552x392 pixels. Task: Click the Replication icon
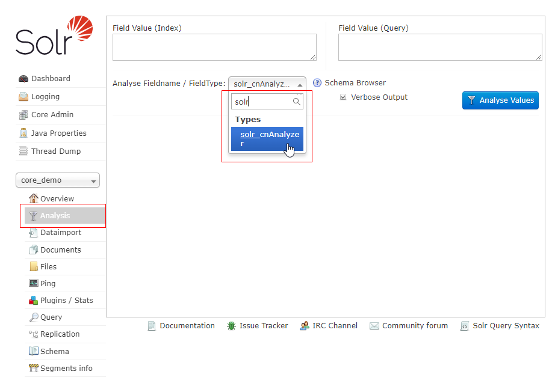tap(34, 334)
